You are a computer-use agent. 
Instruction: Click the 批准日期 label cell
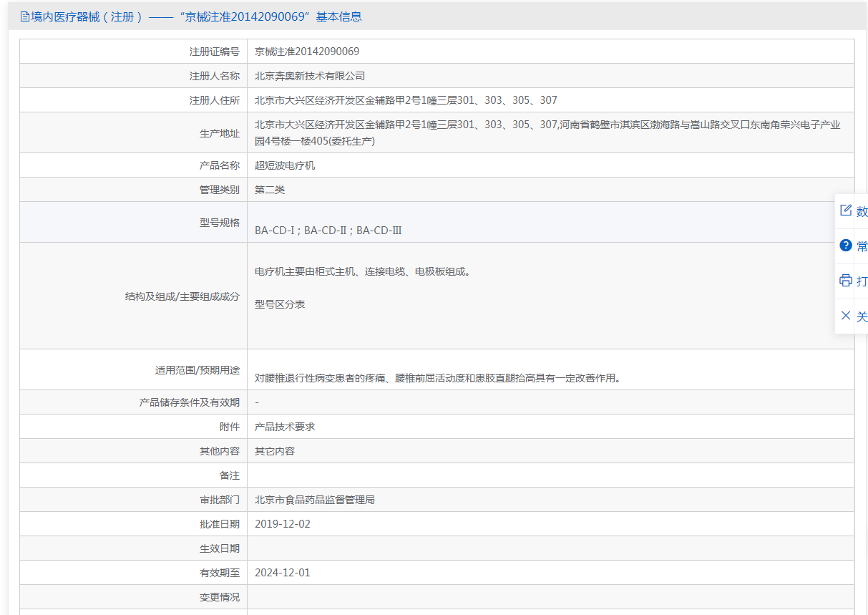pos(133,524)
